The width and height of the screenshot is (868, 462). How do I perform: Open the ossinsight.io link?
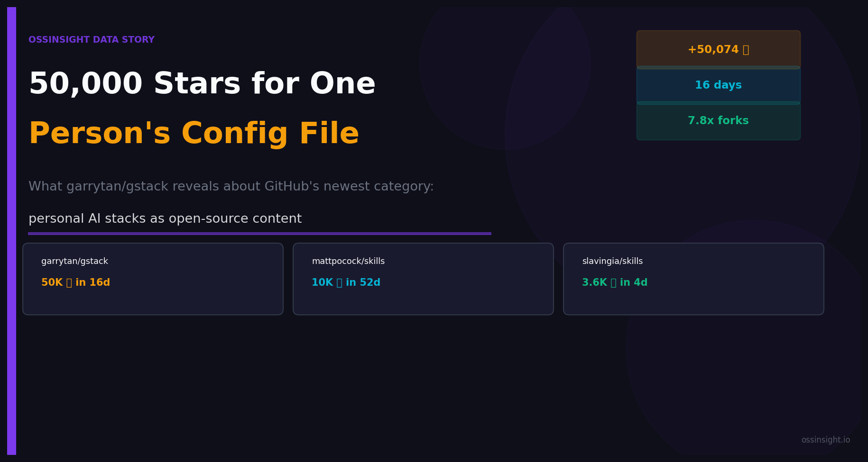(825, 440)
